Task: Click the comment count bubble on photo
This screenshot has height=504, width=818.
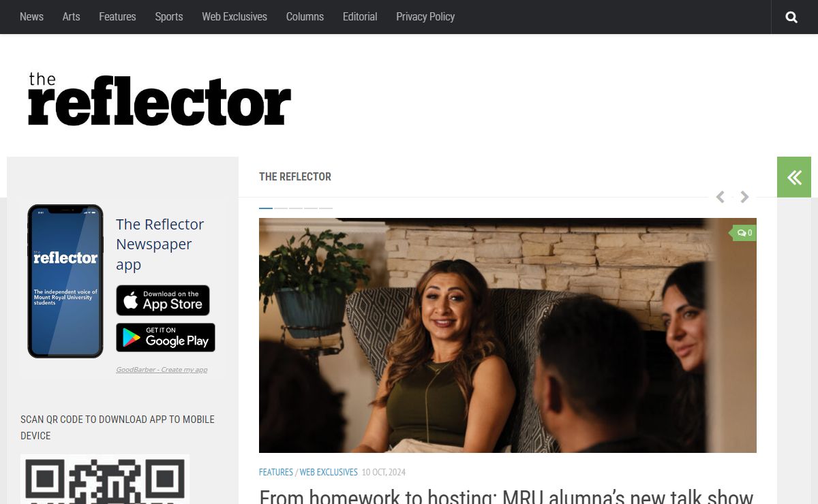Action: (x=744, y=233)
